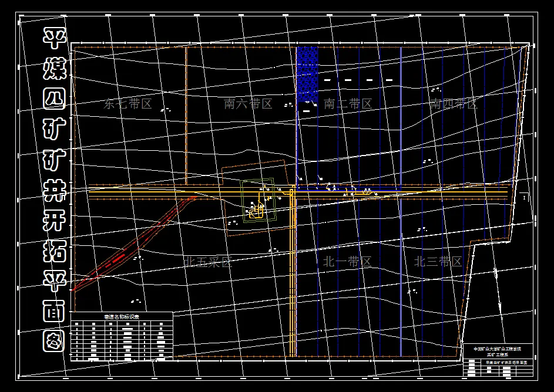The width and height of the screenshot is (554, 392).
Task: Select the green shaft-bottom station outline
Action: [257, 201]
